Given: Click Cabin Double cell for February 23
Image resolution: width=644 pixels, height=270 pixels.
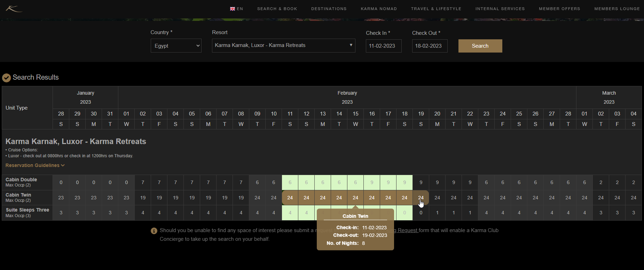Looking at the screenshot, I should tap(486, 182).
